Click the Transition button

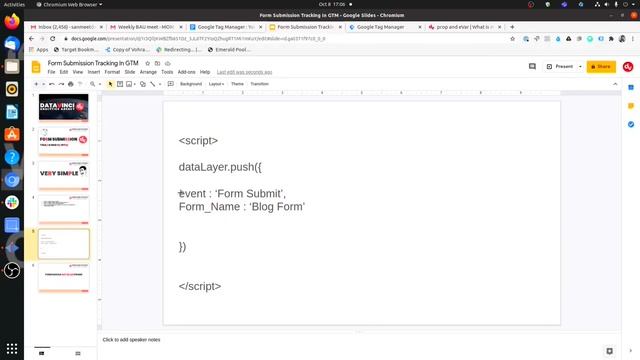260,84
